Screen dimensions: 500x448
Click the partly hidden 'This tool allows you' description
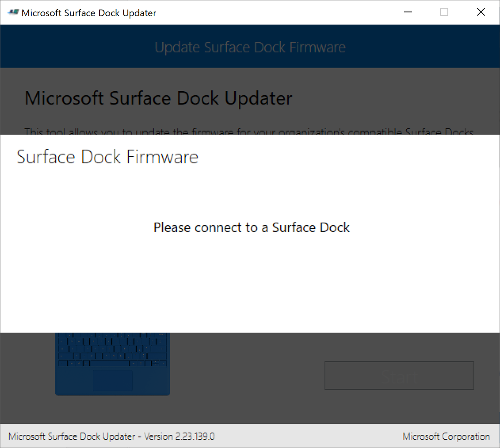(x=249, y=131)
